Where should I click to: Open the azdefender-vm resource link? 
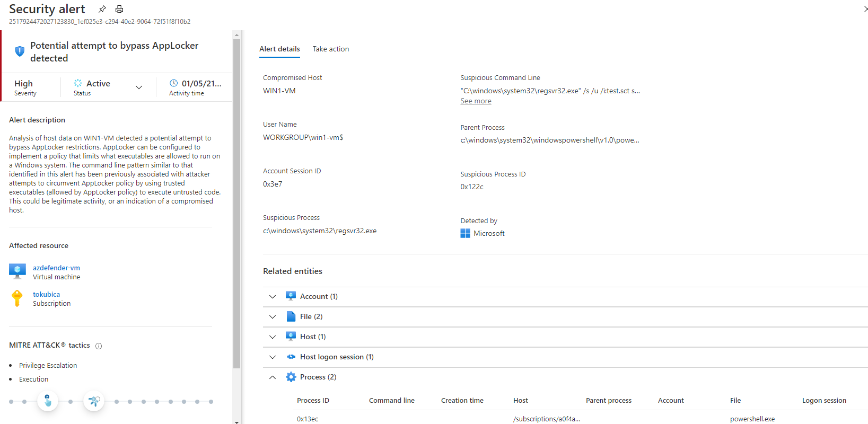point(56,268)
